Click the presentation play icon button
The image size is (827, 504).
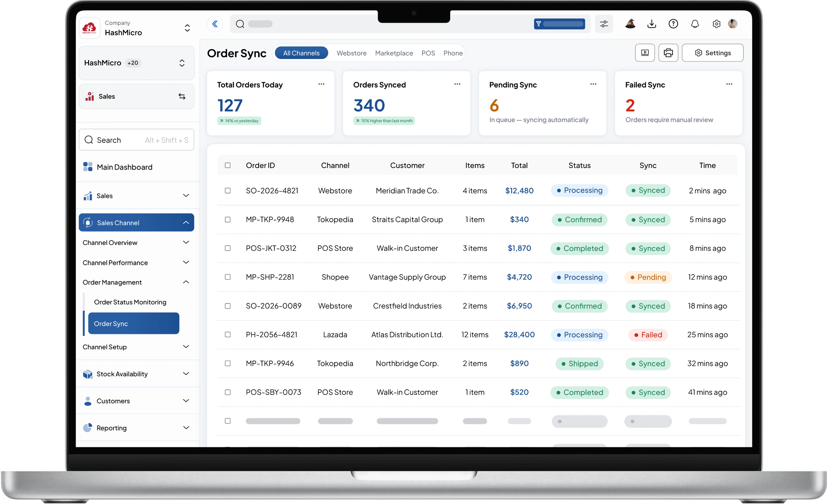pyautogui.click(x=645, y=53)
